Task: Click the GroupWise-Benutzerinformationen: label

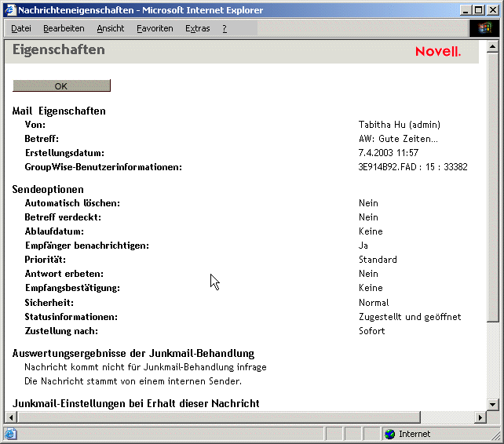Action: (103, 167)
